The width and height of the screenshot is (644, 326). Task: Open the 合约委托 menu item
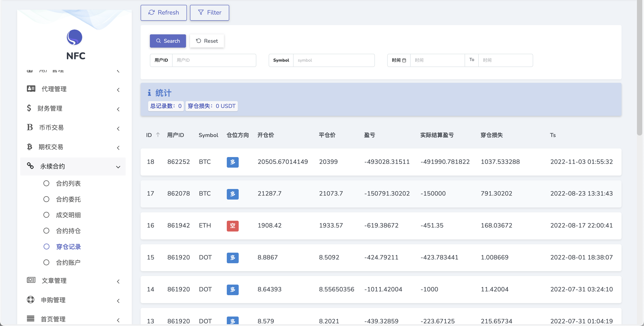point(68,199)
